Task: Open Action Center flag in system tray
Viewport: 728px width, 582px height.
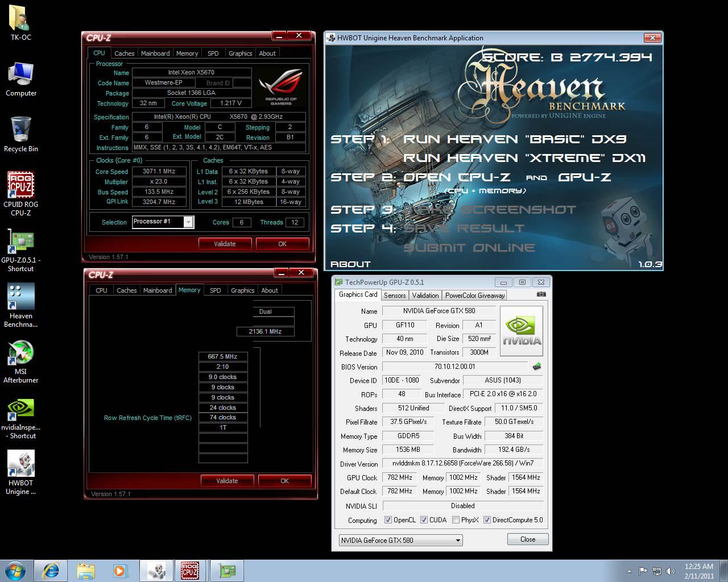Action: [643, 571]
